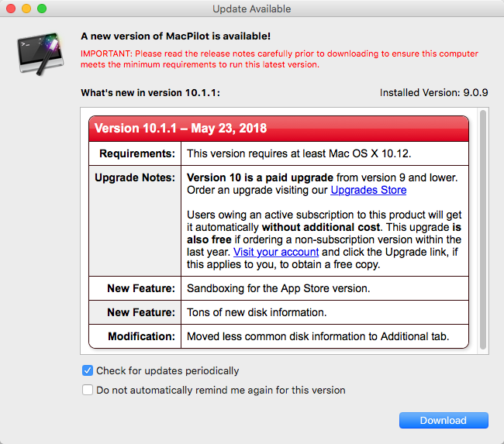Click the MacPilot app icon

click(40, 53)
